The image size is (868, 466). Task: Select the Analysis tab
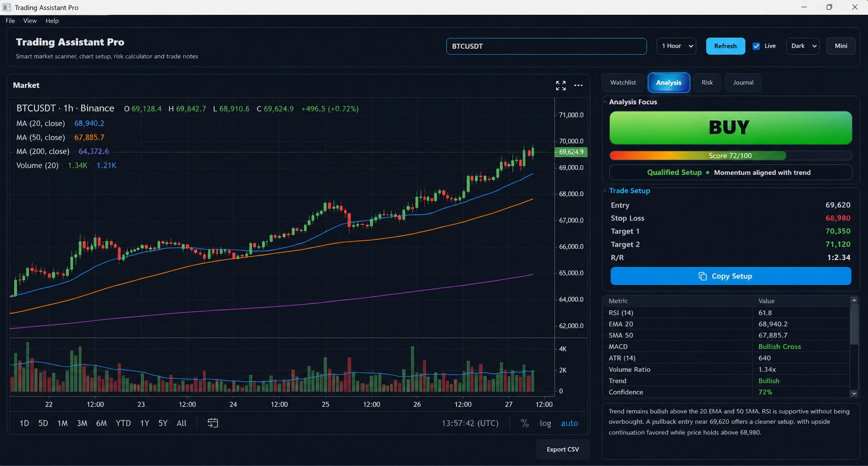pos(669,83)
